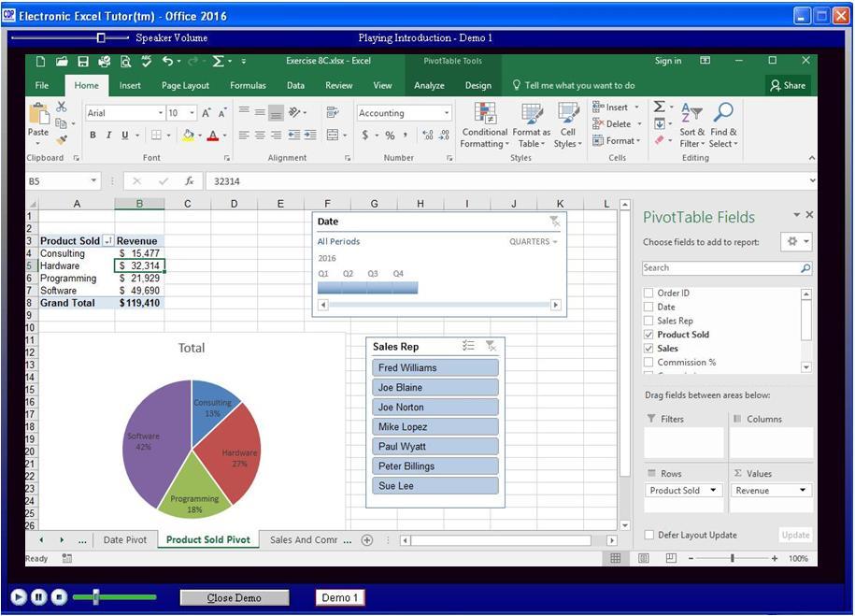Uncheck the Sales field checkbox
This screenshot has width=855, height=616.
point(648,348)
